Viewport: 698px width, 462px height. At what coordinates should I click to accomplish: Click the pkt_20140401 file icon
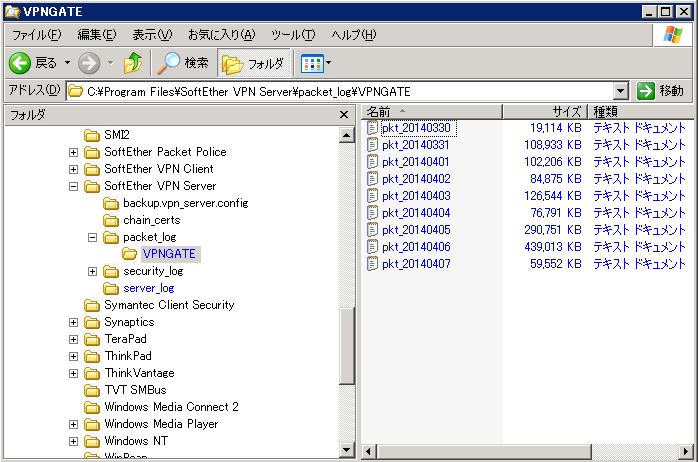tap(372, 162)
